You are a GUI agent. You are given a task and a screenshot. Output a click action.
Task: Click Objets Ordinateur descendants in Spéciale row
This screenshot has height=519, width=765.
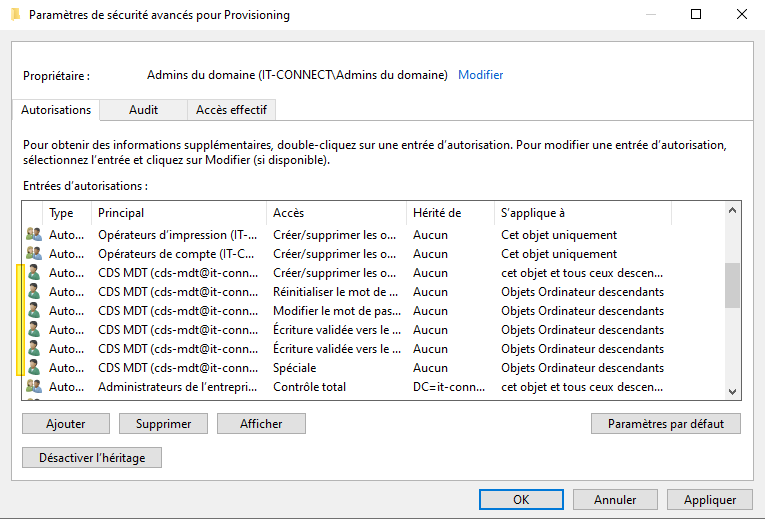[583, 368]
